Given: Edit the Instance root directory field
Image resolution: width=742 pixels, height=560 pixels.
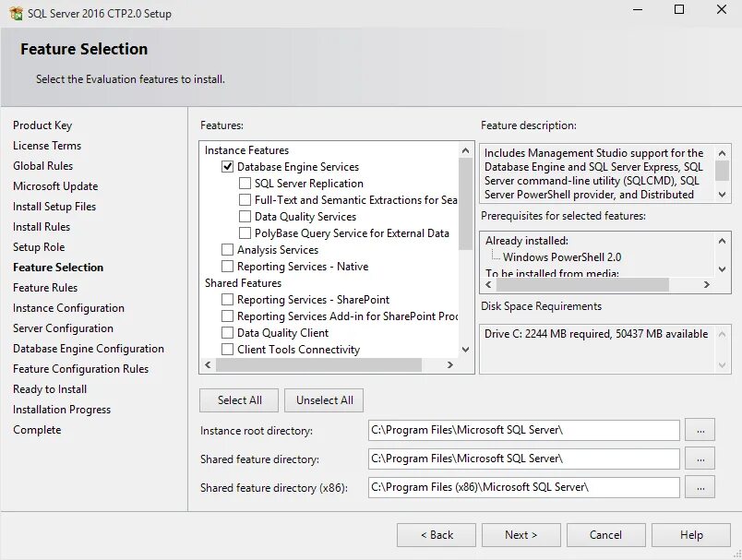Looking at the screenshot, I should pyautogui.click(x=524, y=431).
